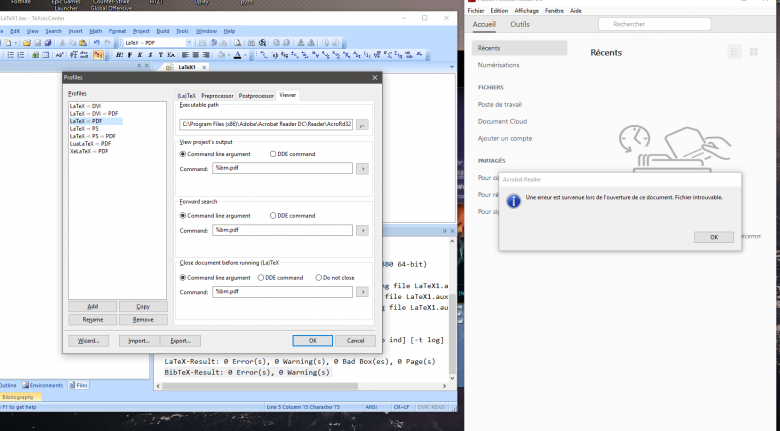
Task: Select DDE command under Forward search
Action: (273, 215)
